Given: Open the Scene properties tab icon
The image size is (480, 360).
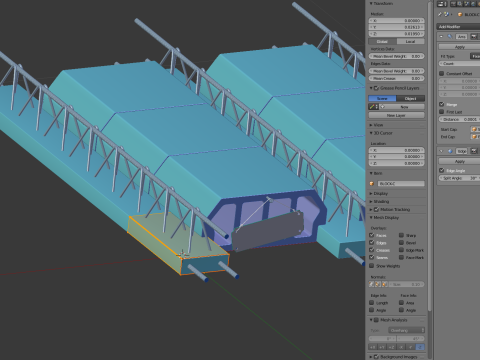Looking at the screenshot, I should pyautogui.click(x=466, y=4).
